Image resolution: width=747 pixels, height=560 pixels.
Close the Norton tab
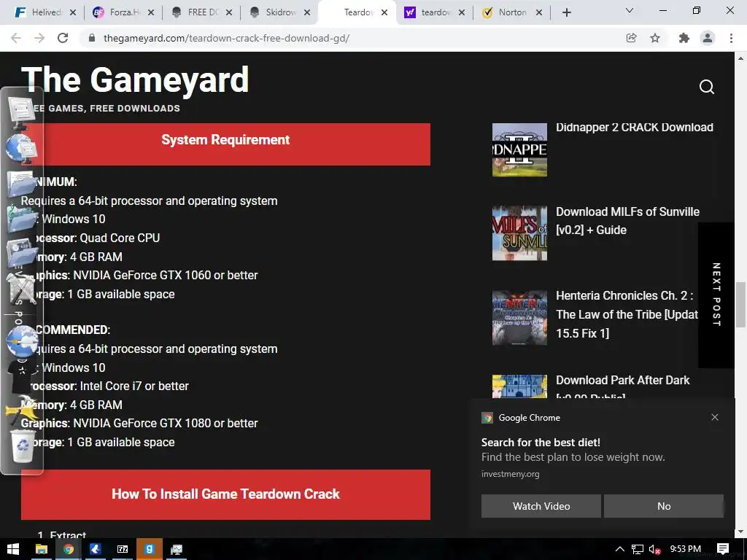click(539, 12)
